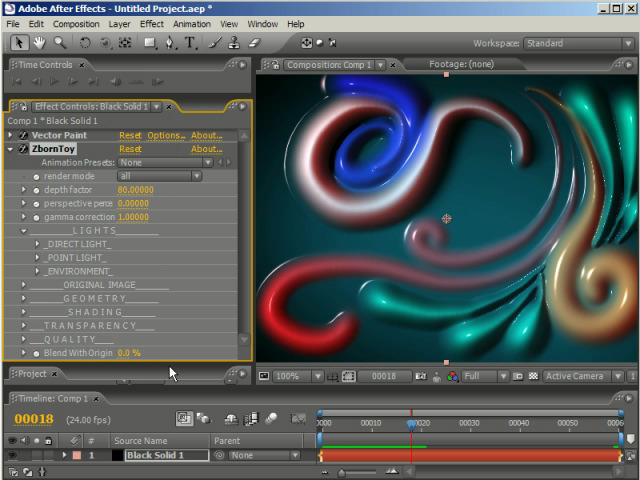Click the take snapshot camera icon
Image resolution: width=640 pixels, height=480 pixels.
click(x=420, y=376)
